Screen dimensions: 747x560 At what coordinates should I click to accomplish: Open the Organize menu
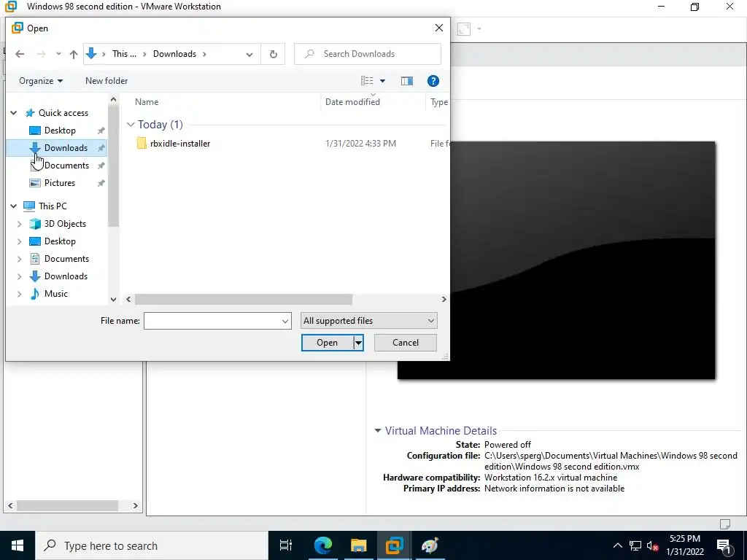point(41,81)
